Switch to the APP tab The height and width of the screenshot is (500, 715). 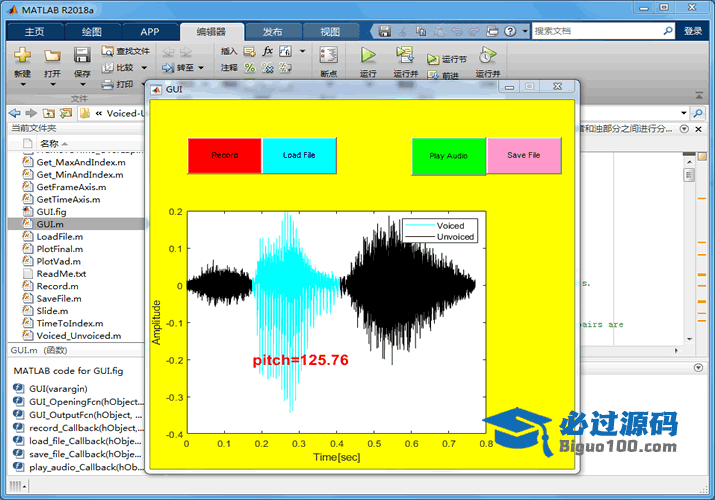click(x=150, y=31)
